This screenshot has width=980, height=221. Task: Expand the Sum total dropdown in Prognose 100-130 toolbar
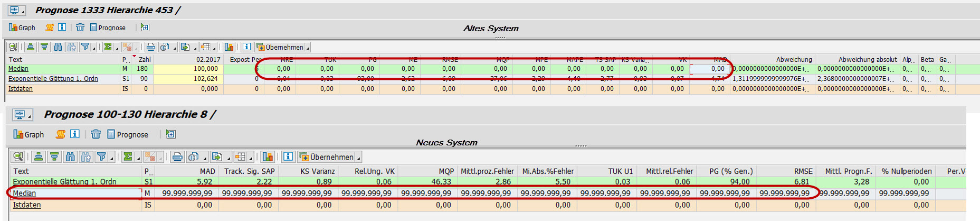tap(138, 159)
